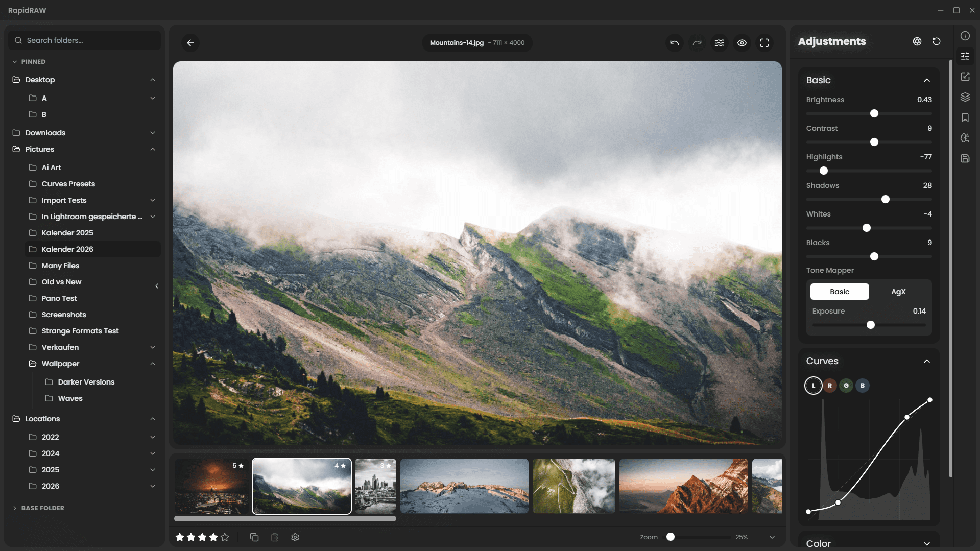Expand the Downloads folder
This screenshot has width=980, height=551.
152,133
